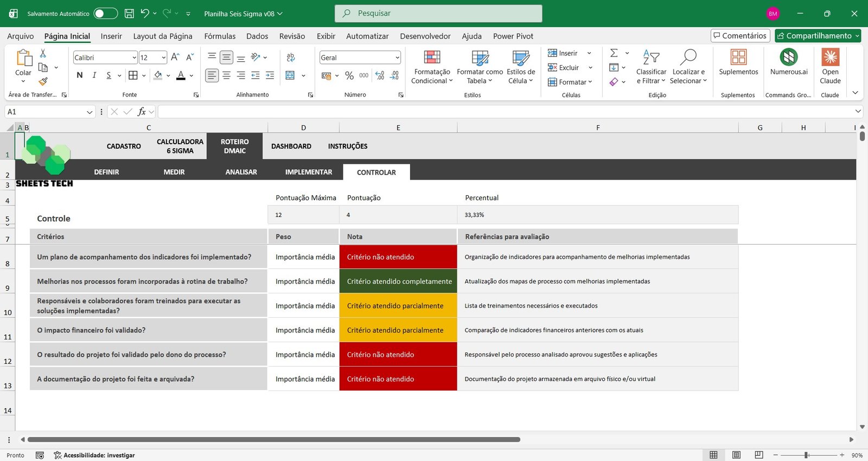Image resolution: width=868 pixels, height=461 pixels.
Task: Switch to the Fórmulas ribbon tab
Action: coord(220,36)
